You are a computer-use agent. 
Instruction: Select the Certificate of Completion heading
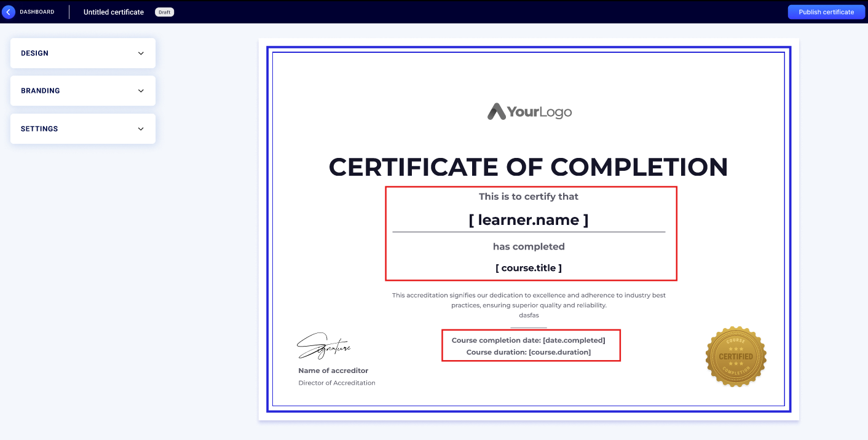point(528,167)
